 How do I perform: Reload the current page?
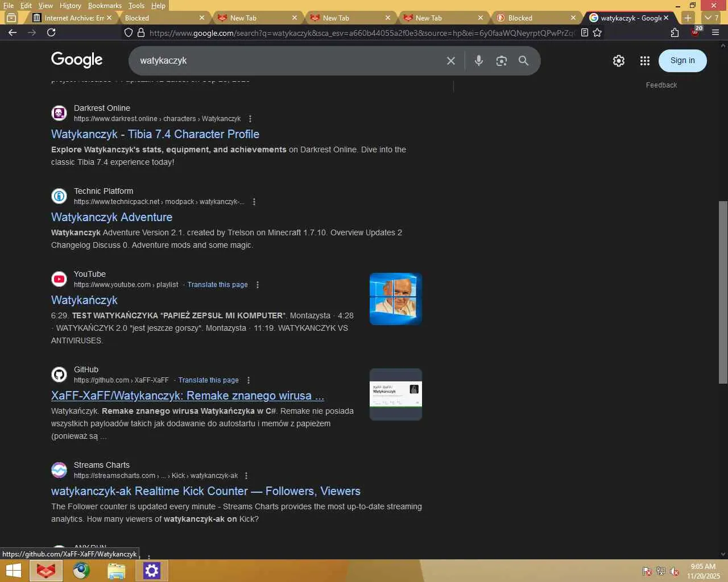click(51, 32)
